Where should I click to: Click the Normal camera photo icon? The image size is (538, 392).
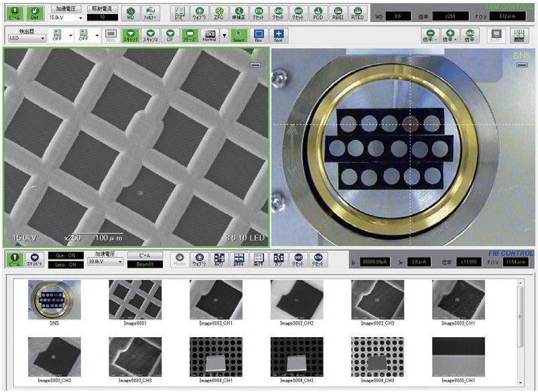tap(209, 36)
